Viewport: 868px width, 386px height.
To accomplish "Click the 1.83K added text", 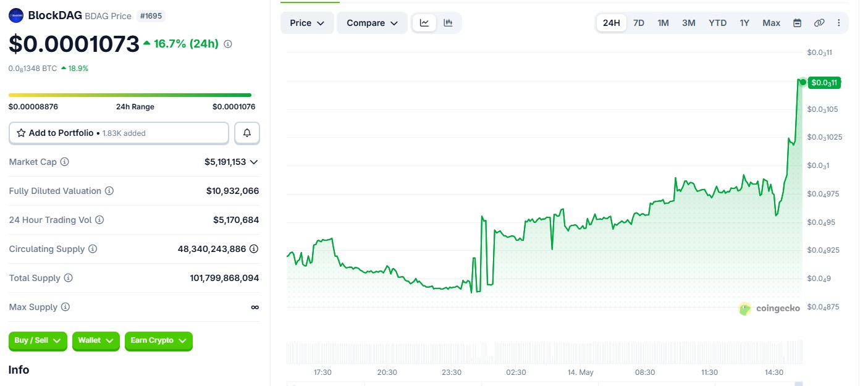I will pyautogui.click(x=124, y=133).
